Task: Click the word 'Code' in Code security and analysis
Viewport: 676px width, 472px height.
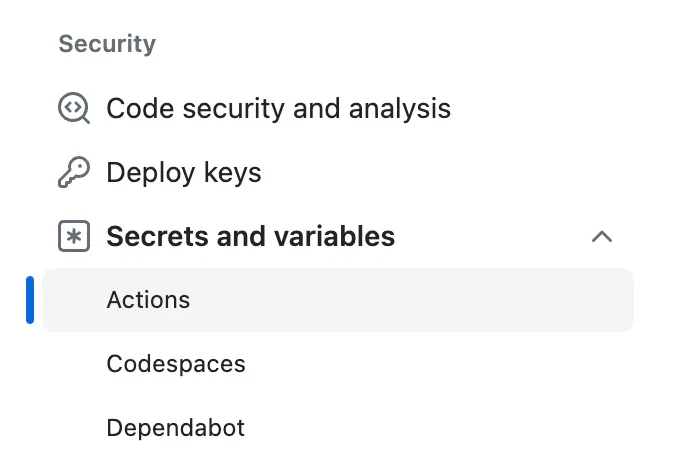Action: tap(135, 108)
